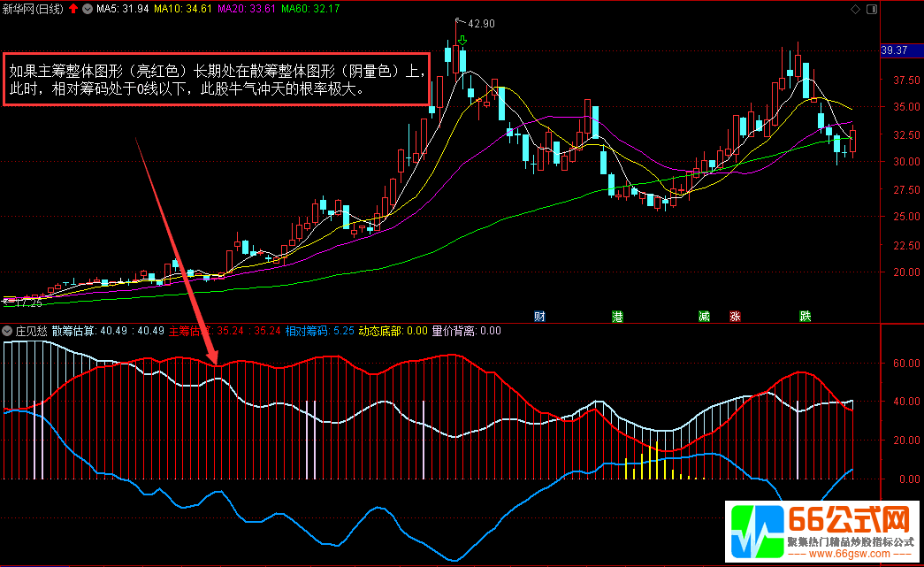924x567 pixels.
Task: Click the 42.90 high price label
Action: (x=481, y=24)
